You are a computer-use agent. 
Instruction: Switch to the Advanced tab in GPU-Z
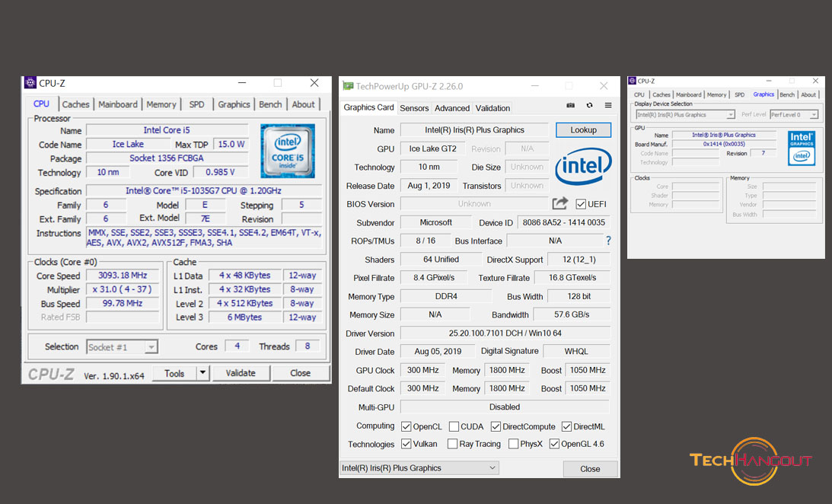pyautogui.click(x=452, y=108)
